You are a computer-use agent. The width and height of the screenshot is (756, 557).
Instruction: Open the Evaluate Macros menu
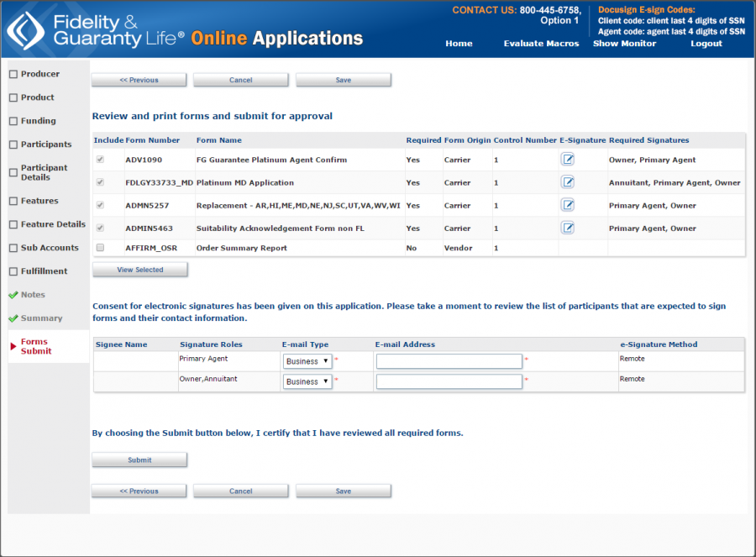pos(541,44)
